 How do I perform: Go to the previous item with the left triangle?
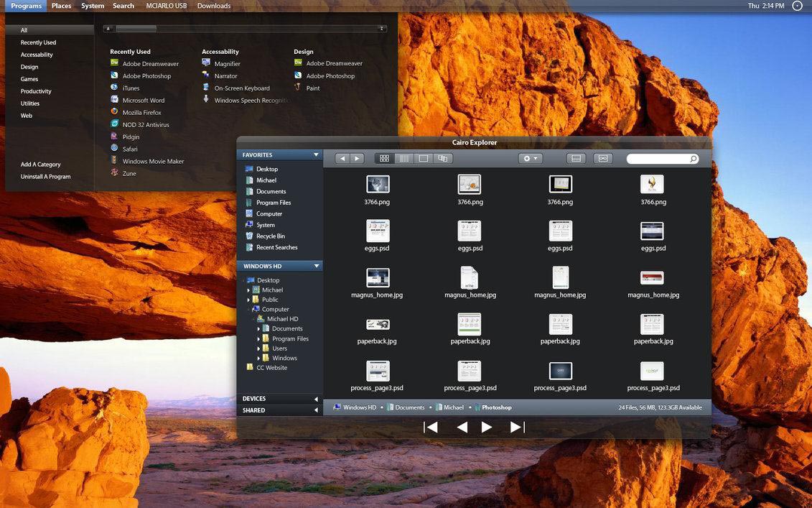tap(462, 427)
